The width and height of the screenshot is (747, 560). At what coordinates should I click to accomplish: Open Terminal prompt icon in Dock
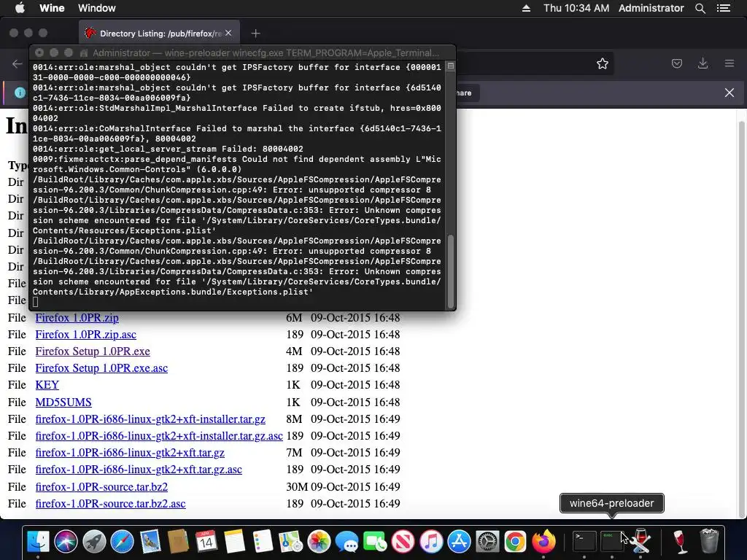[x=584, y=542]
